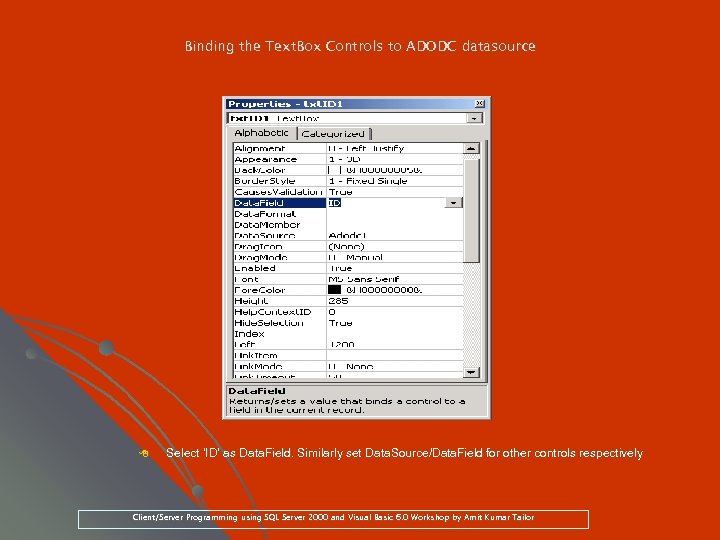This screenshot has height=540, width=720.
Task: Select the ForeColor property name
Action: 260,290
